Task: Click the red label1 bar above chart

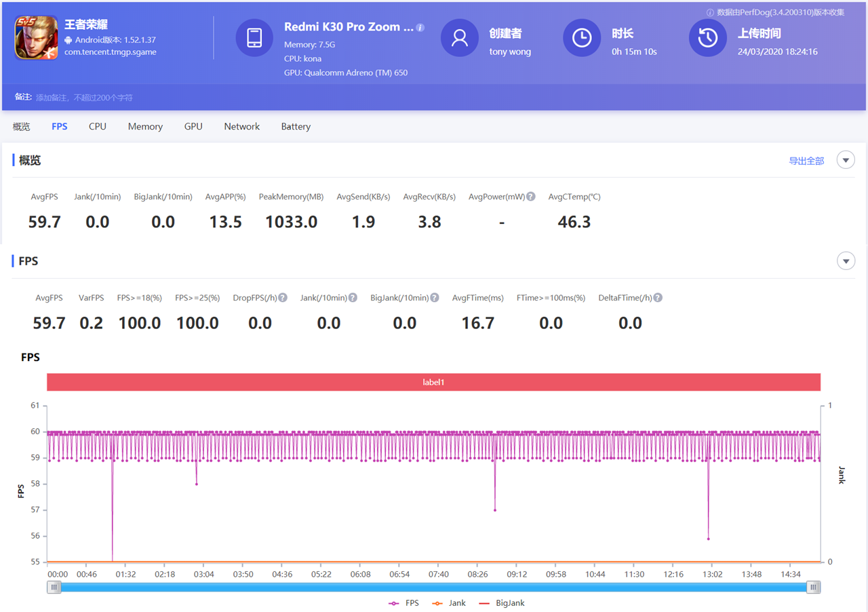Action: pyautogui.click(x=433, y=382)
